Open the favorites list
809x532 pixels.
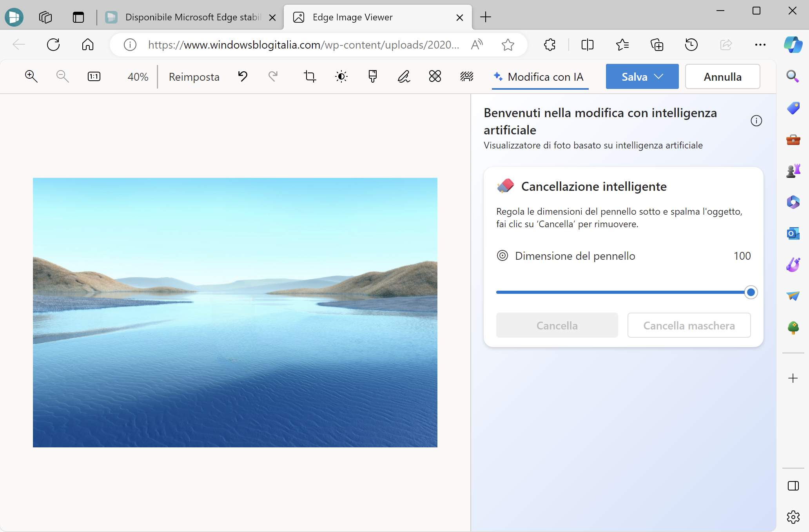pyautogui.click(x=622, y=45)
